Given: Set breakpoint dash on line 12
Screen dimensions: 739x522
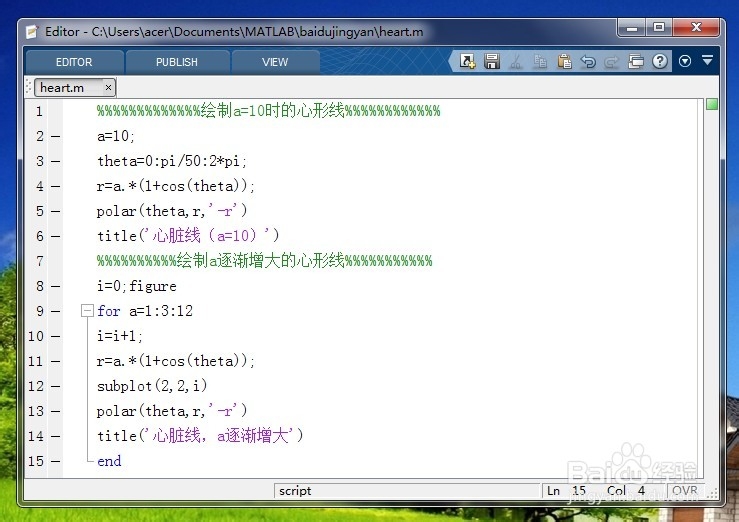Looking at the screenshot, I should point(56,386).
